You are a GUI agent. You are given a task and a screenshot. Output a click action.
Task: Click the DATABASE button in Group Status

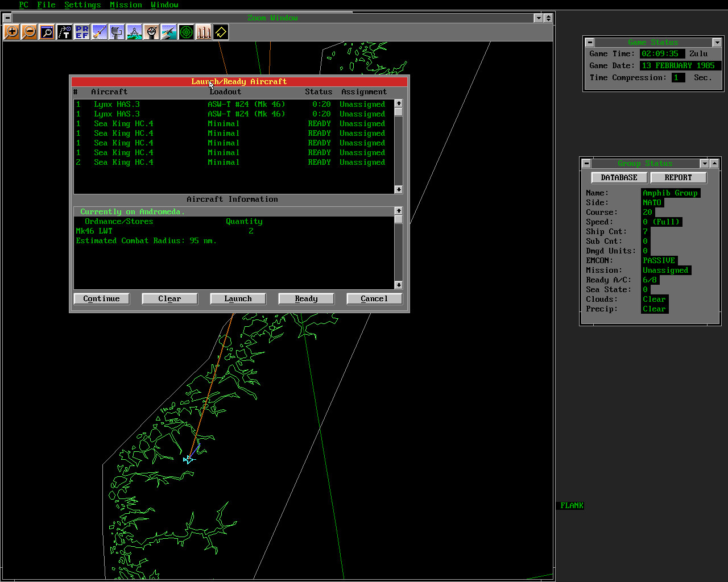[619, 178]
